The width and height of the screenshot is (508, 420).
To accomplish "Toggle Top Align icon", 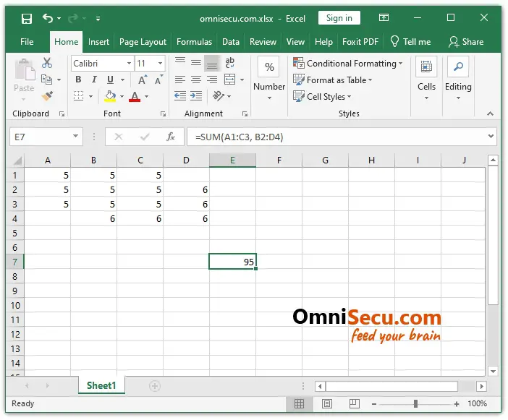I will (x=180, y=61).
